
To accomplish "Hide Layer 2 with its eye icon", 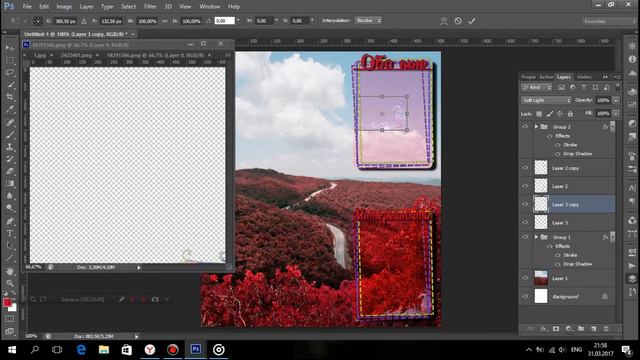I will pos(525,186).
